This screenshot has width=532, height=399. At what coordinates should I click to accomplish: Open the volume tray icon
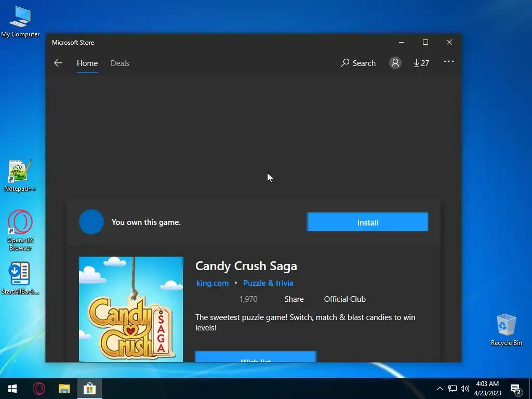point(465,389)
